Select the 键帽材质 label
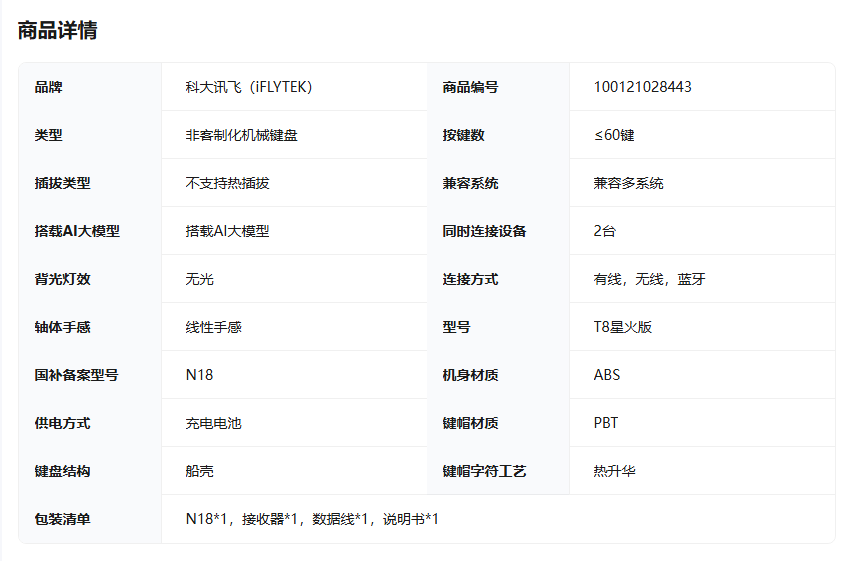Image resolution: width=843 pixels, height=561 pixels. (470, 423)
